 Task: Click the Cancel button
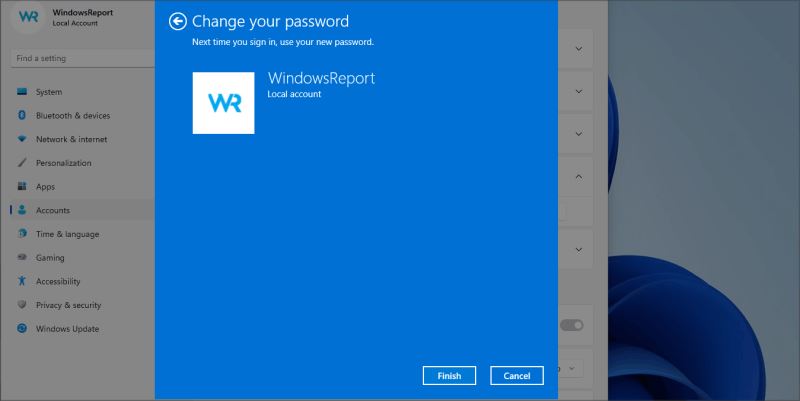[x=517, y=375]
